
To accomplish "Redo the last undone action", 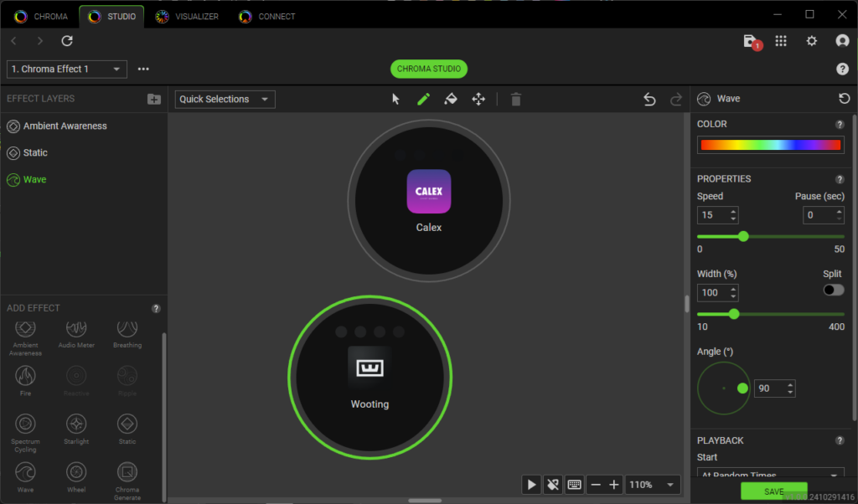I will click(x=676, y=99).
